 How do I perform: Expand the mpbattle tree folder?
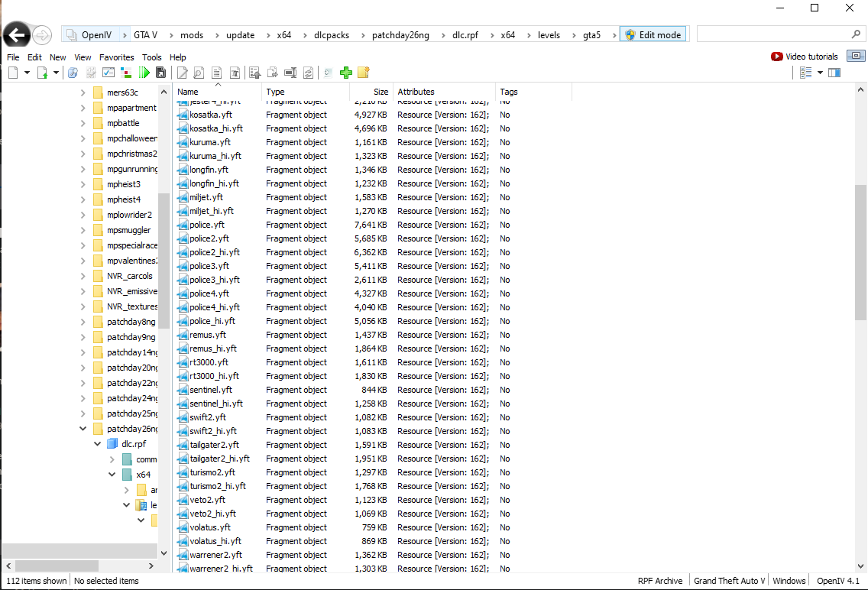[83, 123]
